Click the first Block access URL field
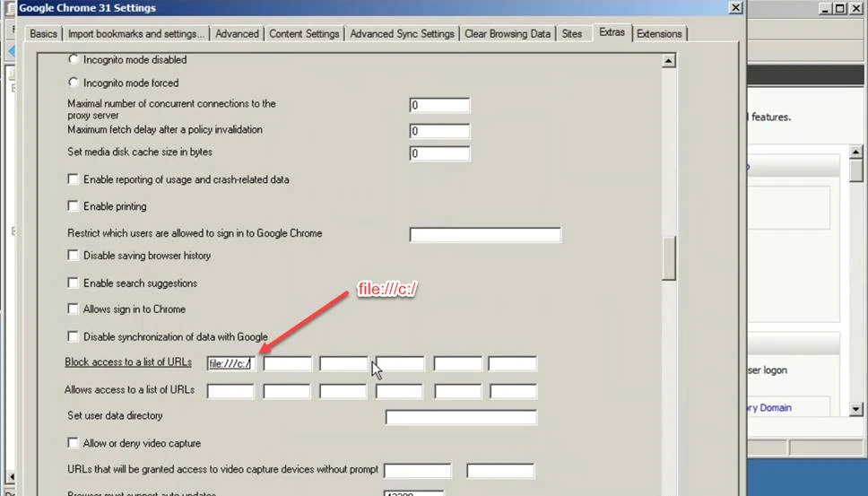 coord(230,363)
